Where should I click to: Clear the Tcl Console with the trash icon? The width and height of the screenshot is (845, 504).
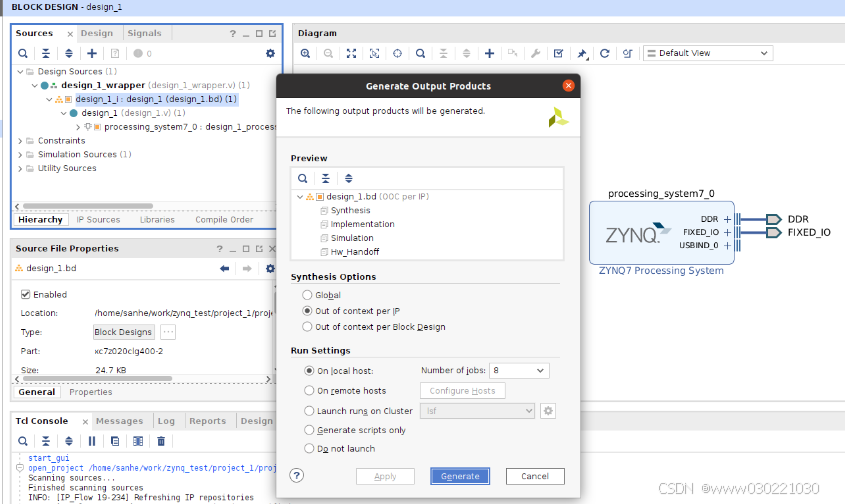tap(161, 441)
